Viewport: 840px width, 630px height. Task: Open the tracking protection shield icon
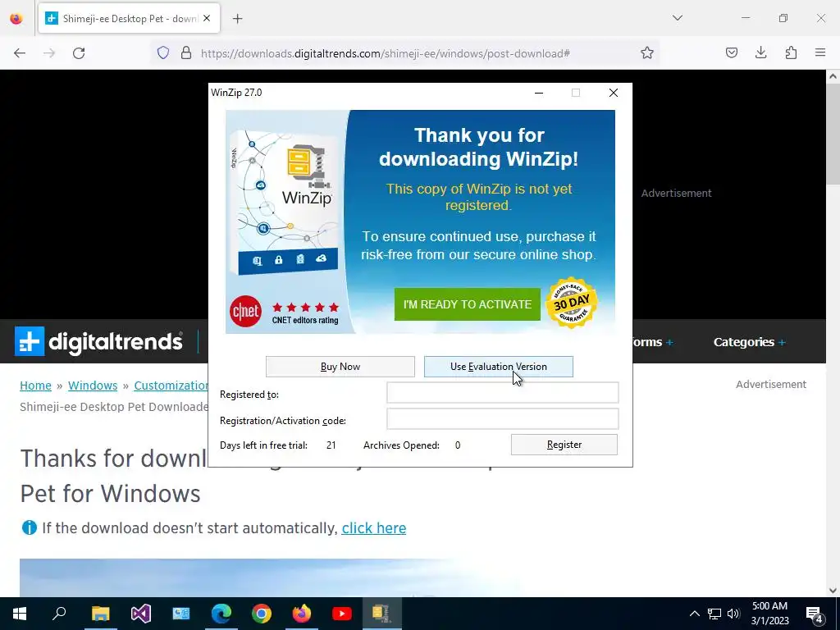163,53
